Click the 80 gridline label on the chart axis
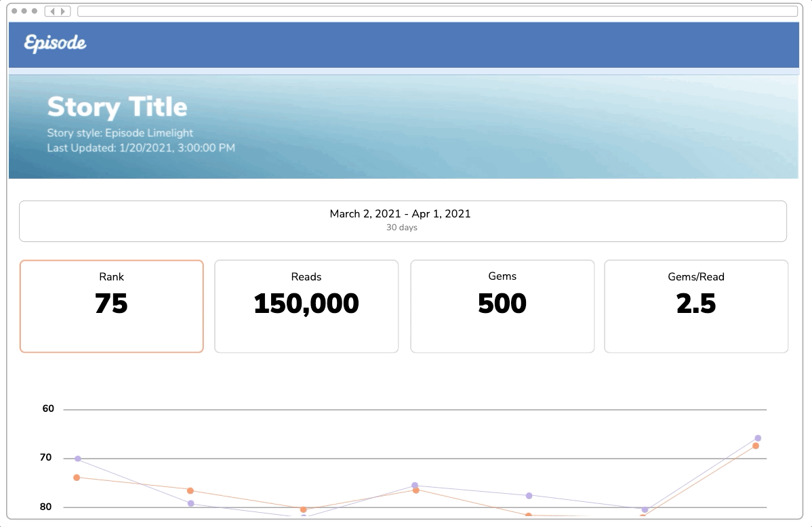The image size is (812, 527). pyautogui.click(x=44, y=506)
